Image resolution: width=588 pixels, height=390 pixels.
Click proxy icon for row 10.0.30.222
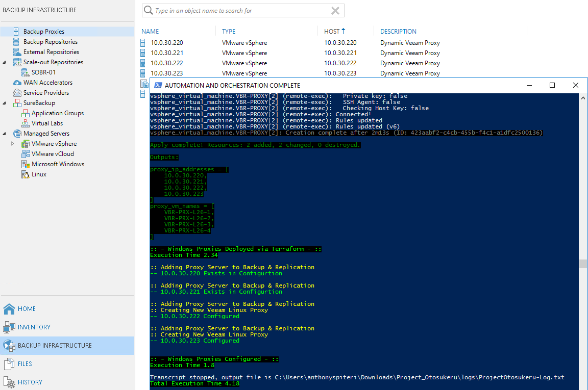(143, 63)
